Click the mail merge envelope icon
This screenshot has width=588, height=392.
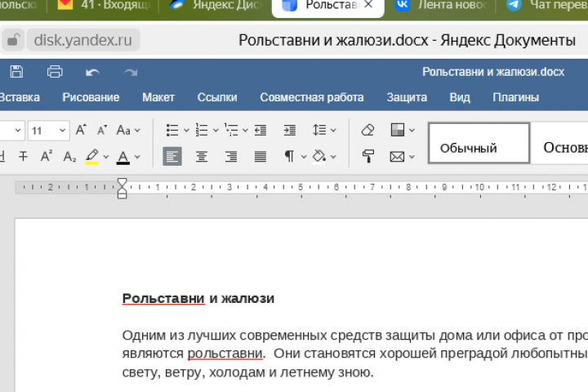coord(397,157)
